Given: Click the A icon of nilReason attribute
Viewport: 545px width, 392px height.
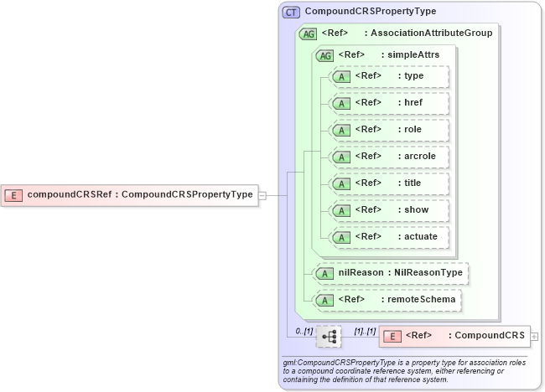Looking at the screenshot, I should (324, 274).
